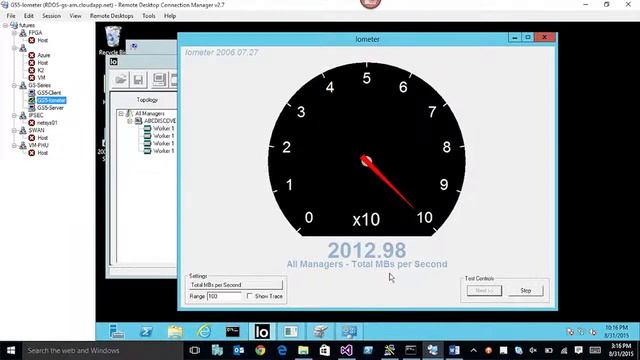Launch Google Chrome from host taskbar
The width and height of the screenshot is (640, 360).
[260, 350]
